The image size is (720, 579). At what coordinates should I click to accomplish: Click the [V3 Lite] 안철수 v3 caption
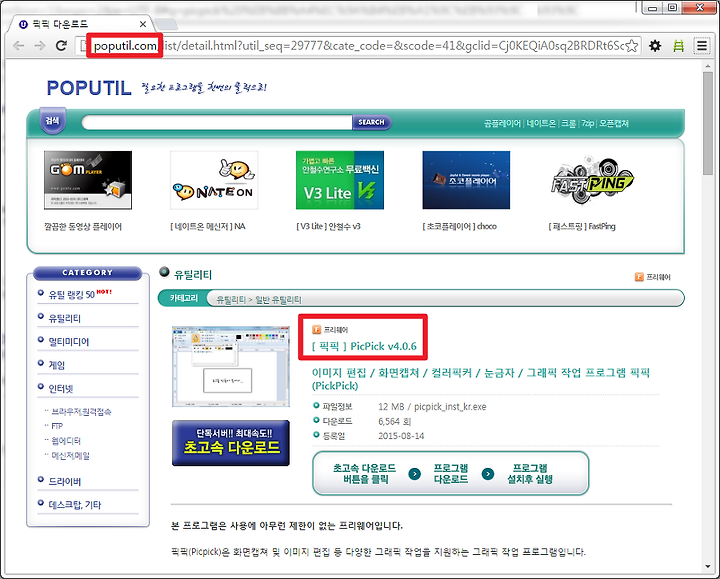tap(328, 226)
